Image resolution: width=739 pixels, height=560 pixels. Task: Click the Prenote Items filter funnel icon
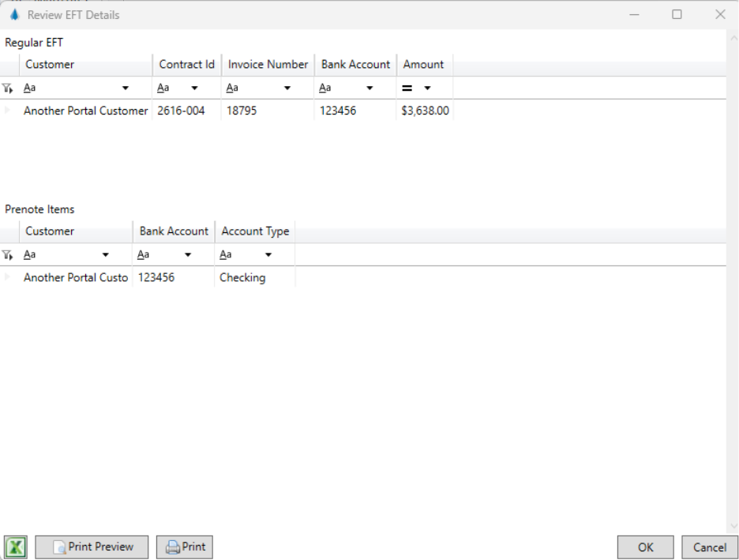[8, 255]
